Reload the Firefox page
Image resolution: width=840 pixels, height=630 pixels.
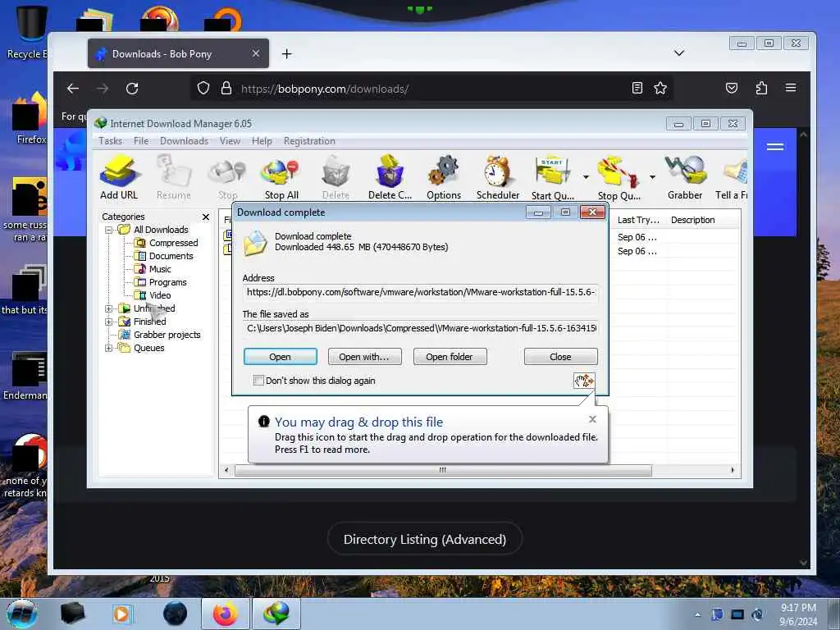point(132,89)
